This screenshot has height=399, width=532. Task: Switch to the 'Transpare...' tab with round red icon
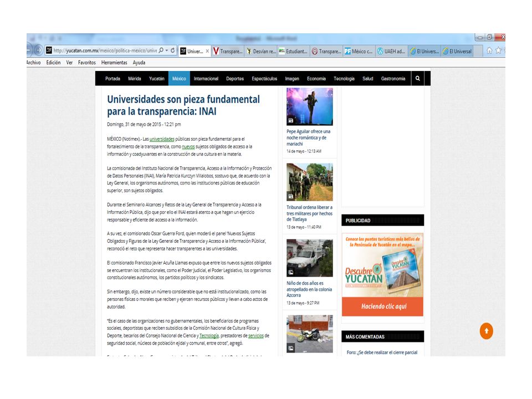coord(326,51)
